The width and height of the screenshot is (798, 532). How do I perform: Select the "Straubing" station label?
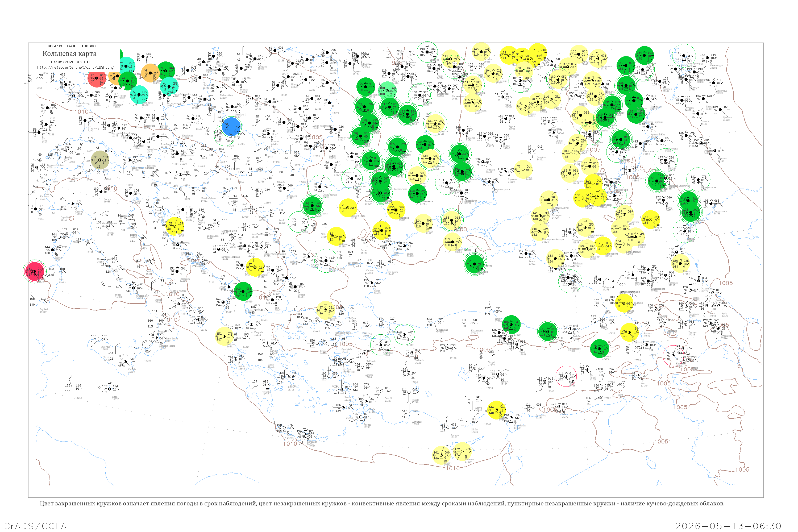(x=166, y=144)
